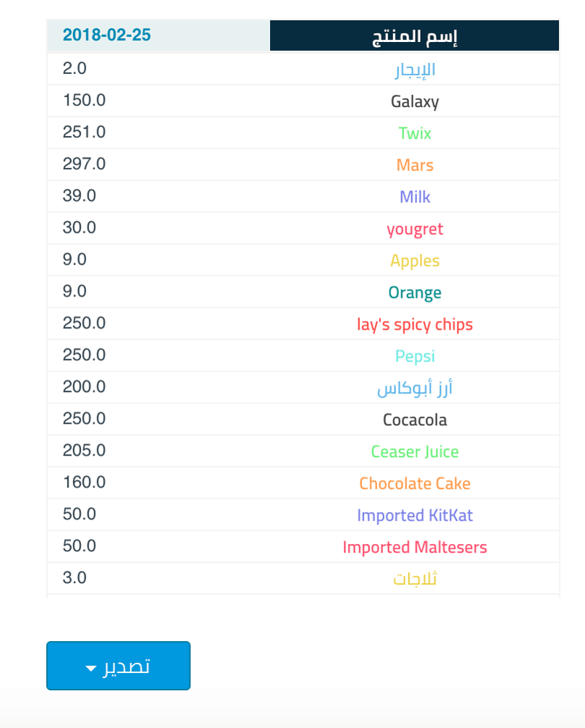Open the أرز أبوكاس product link
The height and width of the screenshot is (728, 585).
(x=415, y=388)
